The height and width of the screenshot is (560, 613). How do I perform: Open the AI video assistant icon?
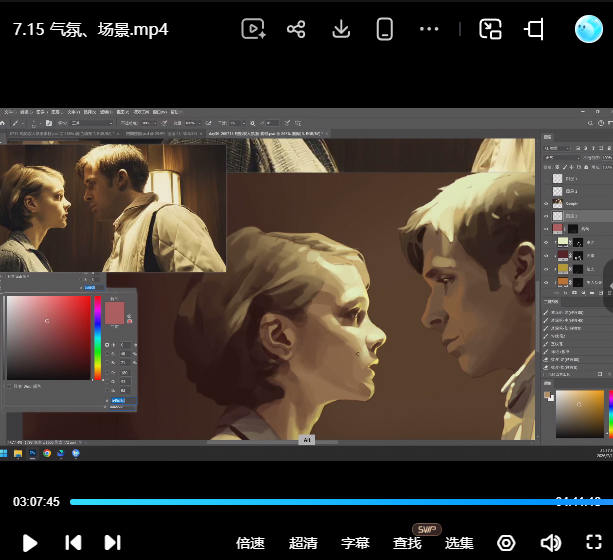coord(253,29)
